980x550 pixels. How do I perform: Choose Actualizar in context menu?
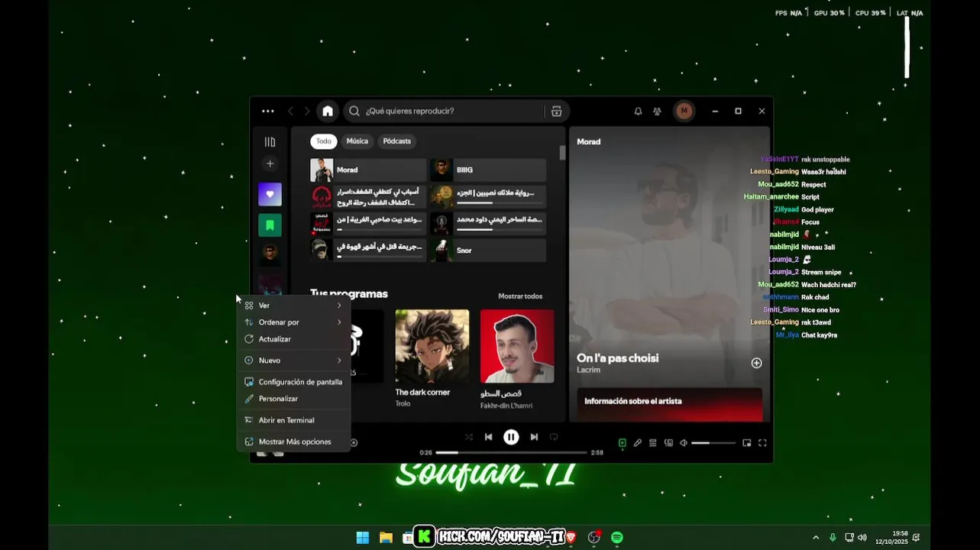pyautogui.click(x=293, y=339)
